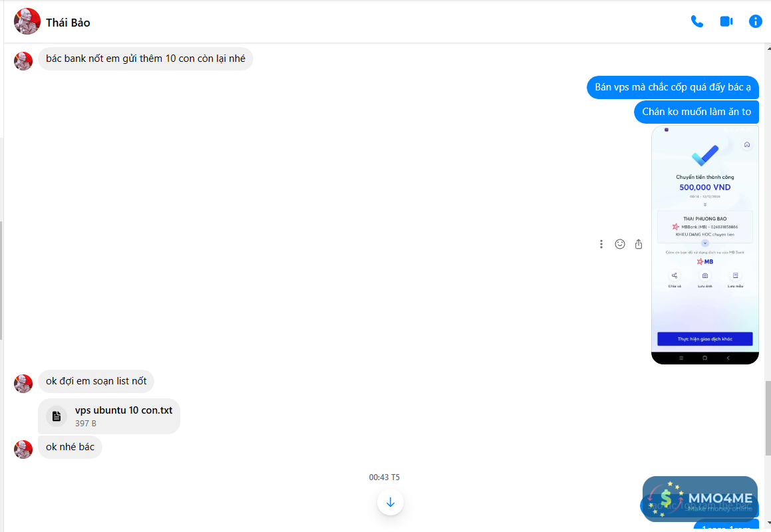This screenshot has width=771, height=532.
Task: Click the "ok đợi em soạn list nốt" message
Action: (x=96, y=381)
